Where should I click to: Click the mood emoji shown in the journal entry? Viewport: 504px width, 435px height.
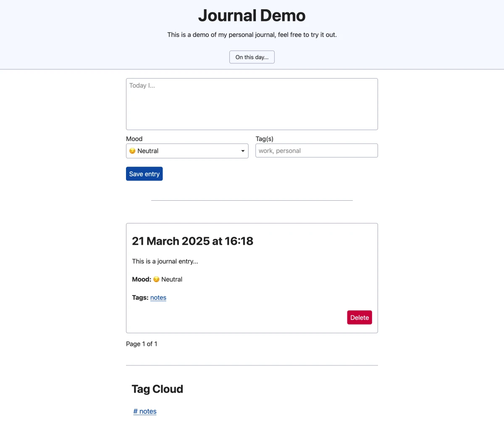point(156,279)
